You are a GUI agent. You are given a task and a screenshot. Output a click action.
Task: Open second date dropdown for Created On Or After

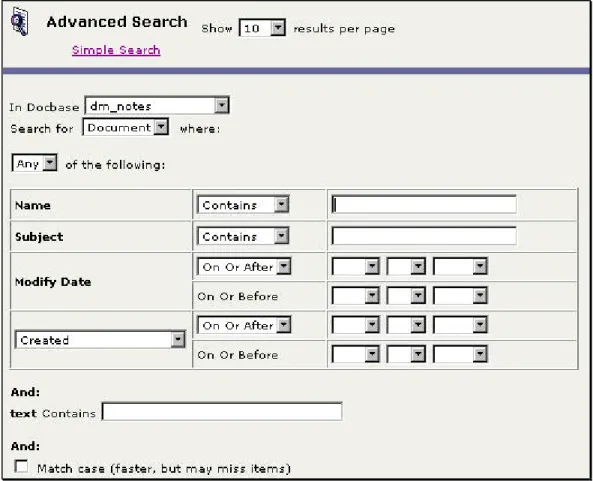(406, 325)
